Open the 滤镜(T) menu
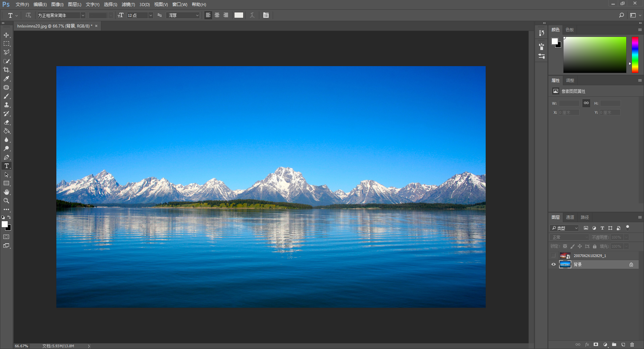 click(x=128, y=4)
